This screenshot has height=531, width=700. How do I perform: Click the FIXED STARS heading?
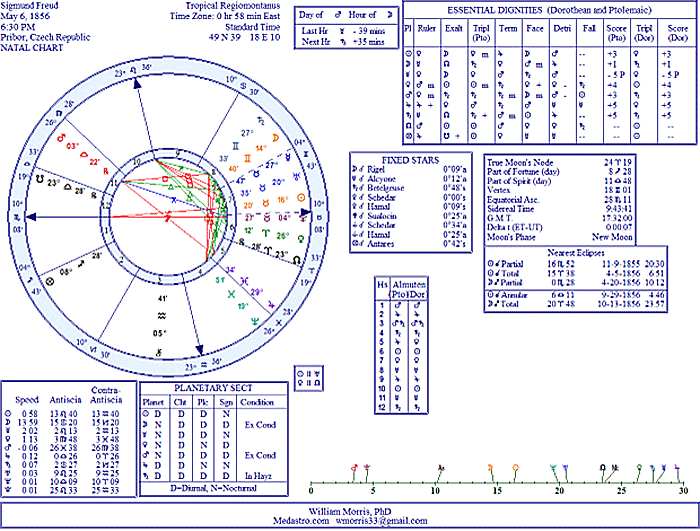pyautogui.click(x=410, y=160)
